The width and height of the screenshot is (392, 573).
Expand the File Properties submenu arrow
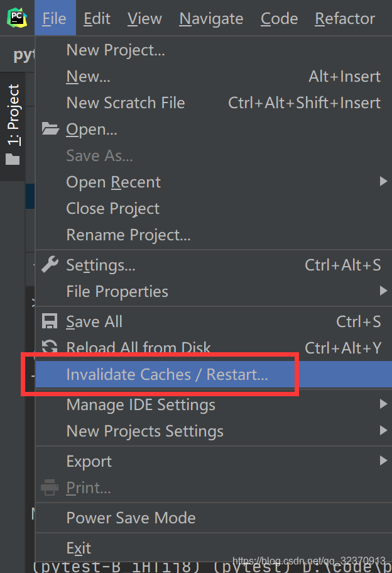[383, 291]
